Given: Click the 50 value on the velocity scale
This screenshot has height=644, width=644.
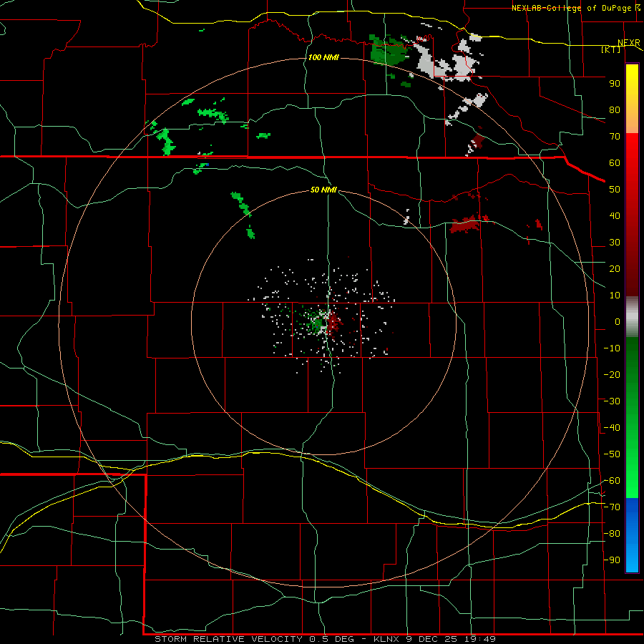Looking at the screenshot, I should (615, 190).
